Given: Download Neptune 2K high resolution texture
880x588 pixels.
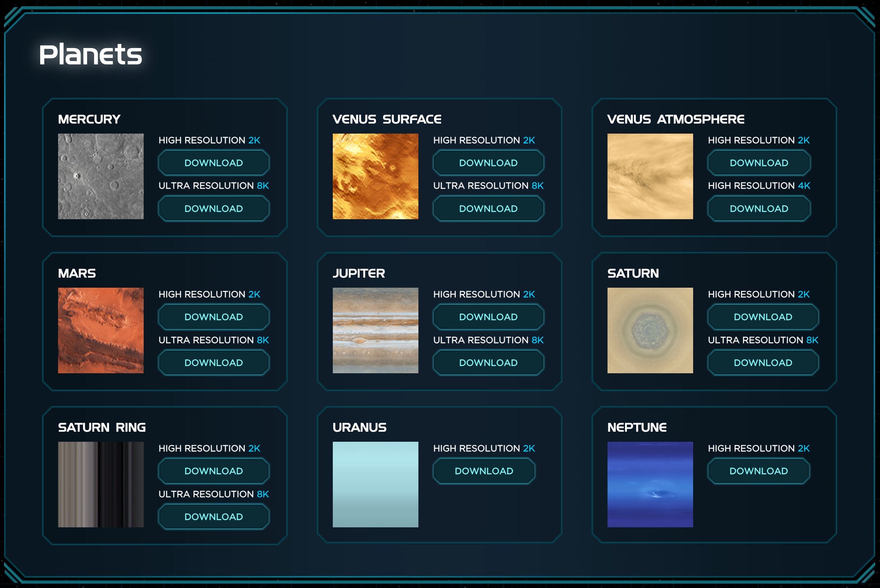Looking at the screenshot, I should coord(759,471).
